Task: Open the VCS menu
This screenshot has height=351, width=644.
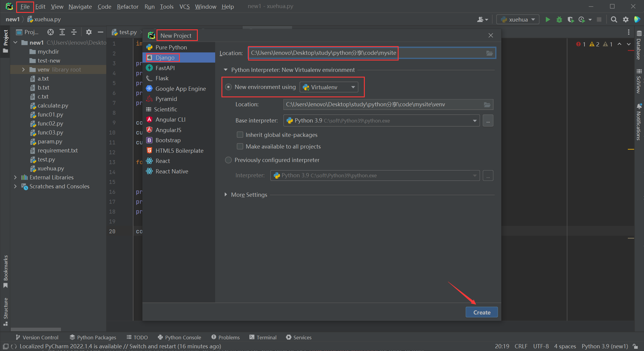Action: [x=184, y=7]
